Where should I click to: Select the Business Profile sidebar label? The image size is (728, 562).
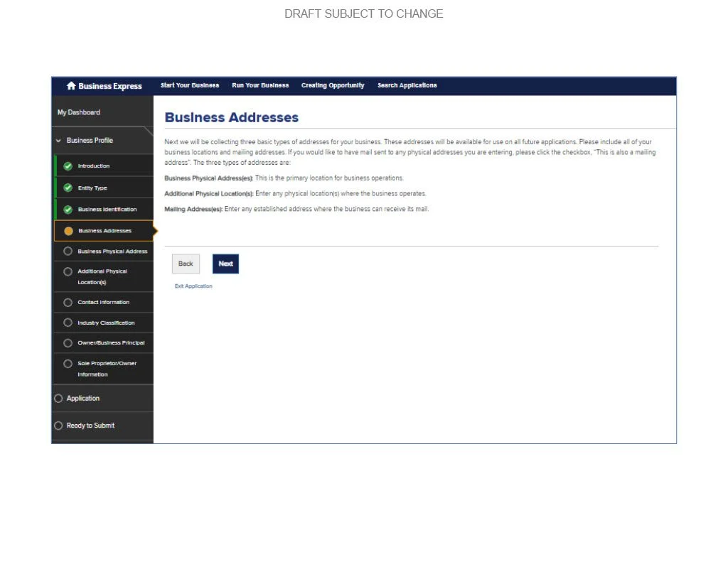pos(90,140)
